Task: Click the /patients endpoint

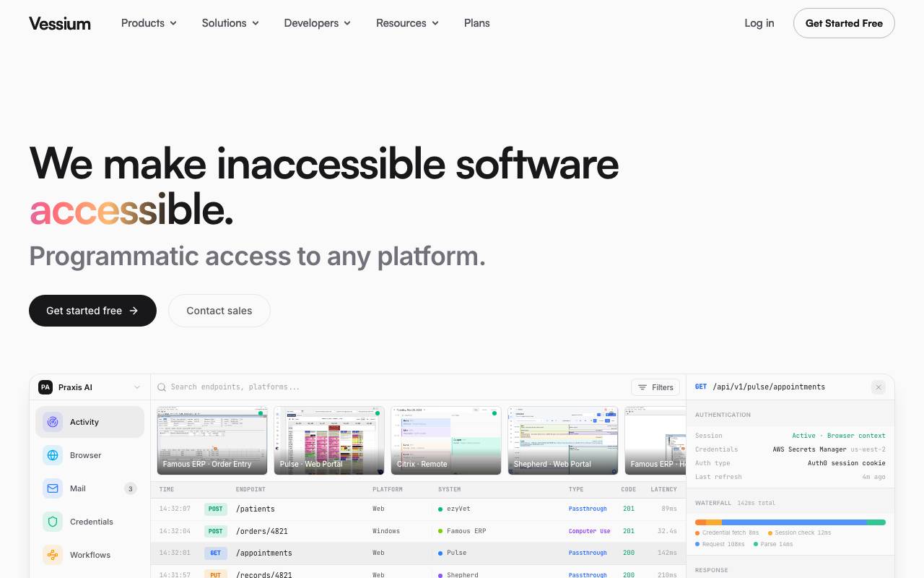Action: tap(256, 509)
